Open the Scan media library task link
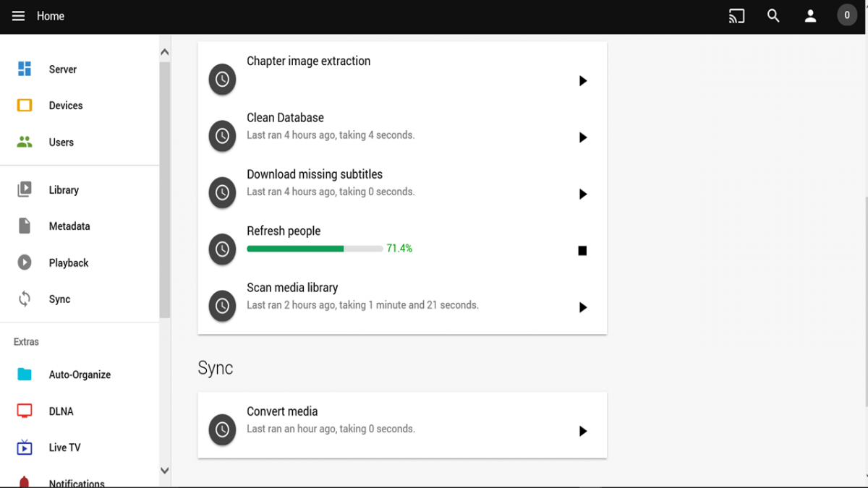The height and width of the screenshot is (488, 868). point(292,288)
